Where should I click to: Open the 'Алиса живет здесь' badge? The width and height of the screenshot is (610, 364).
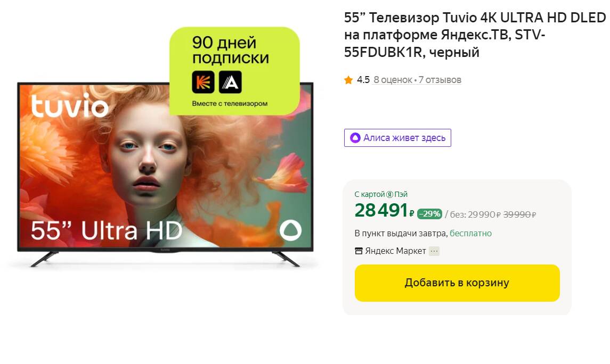tap(397, 138)
